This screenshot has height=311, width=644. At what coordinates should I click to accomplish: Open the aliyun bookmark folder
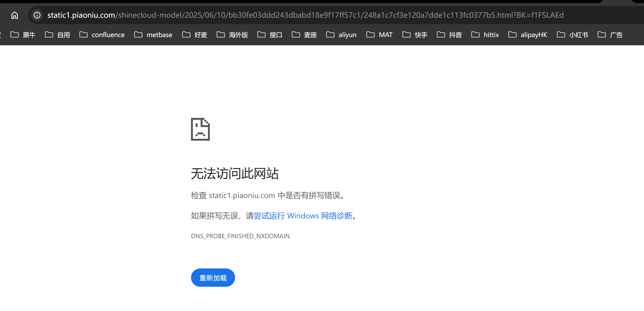click(x=341, y=35)
